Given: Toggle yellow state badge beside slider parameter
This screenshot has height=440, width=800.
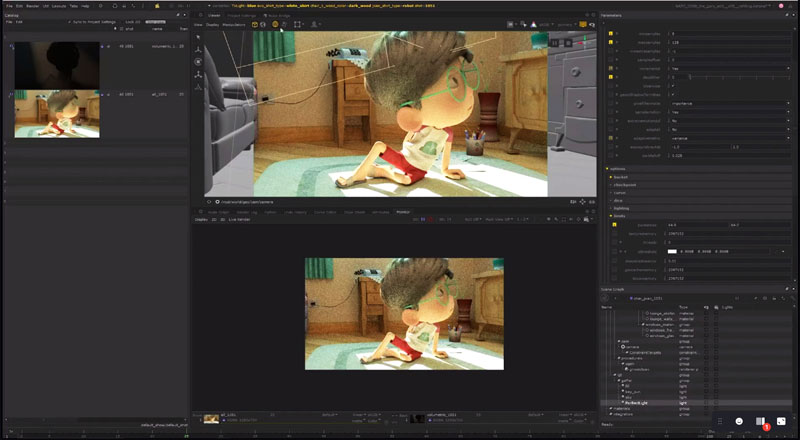Looking at the screenshot, I should click(611, 77).
